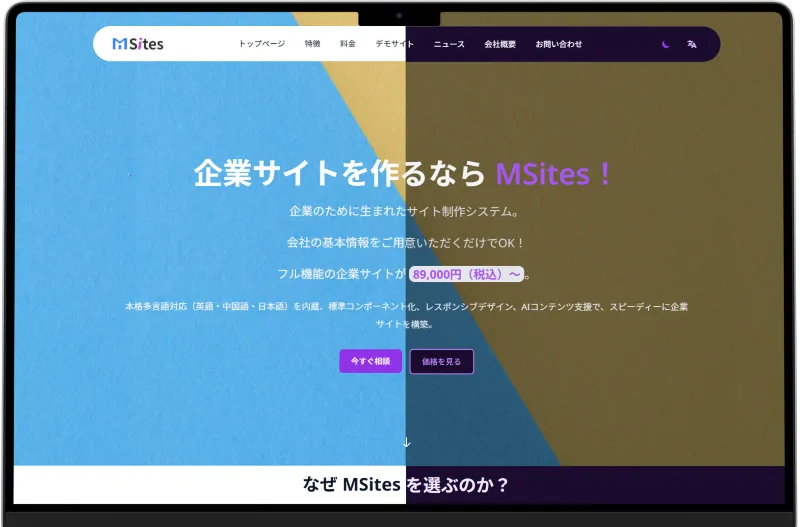Click the 価格を見る outlined button
This screenshot has height=527, width=800.
(x=441, y=361)
